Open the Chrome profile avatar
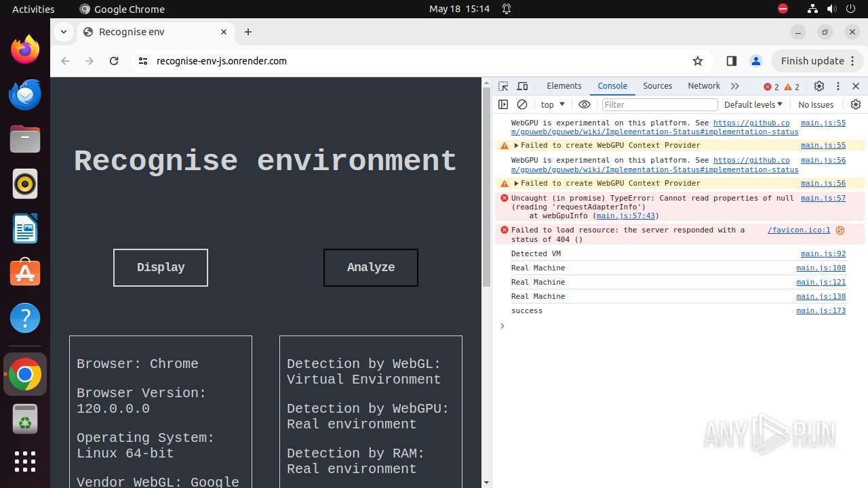This screenshot has height=488, width=868. pos(756,61)
